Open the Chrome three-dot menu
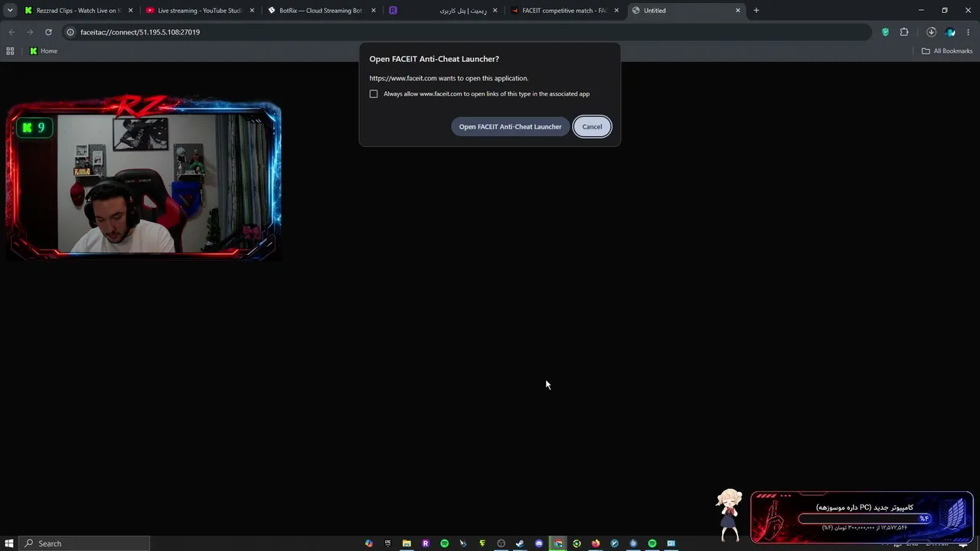The width and height of the screenshot is (980, 551). [969, 32]
